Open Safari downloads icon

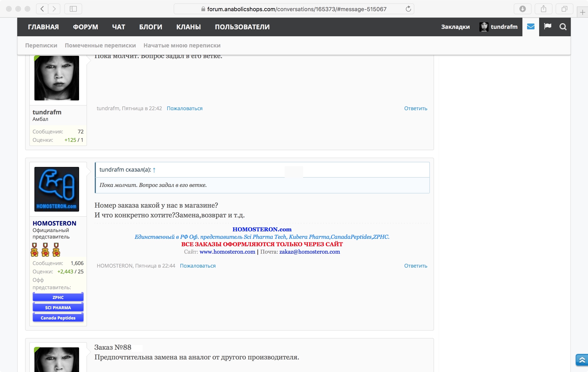[522, 9]
